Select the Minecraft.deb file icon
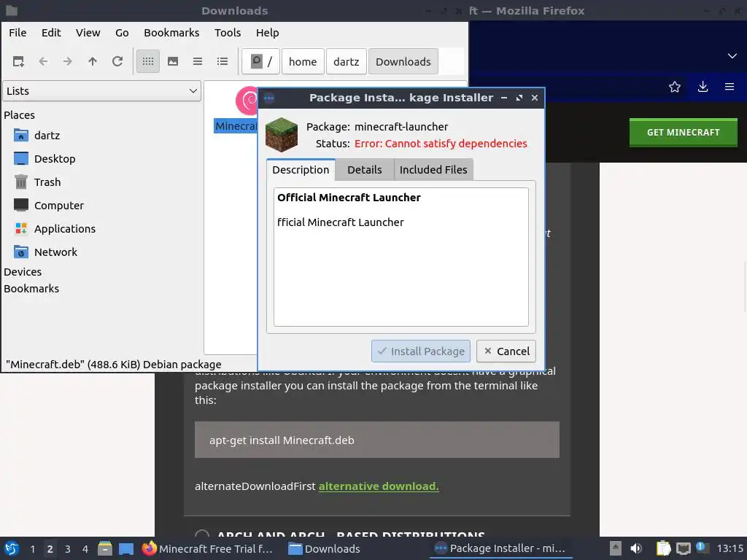Image resolution: width=747 pixels, height=560 pixels. pyautogui.click(x=247, y=101)
